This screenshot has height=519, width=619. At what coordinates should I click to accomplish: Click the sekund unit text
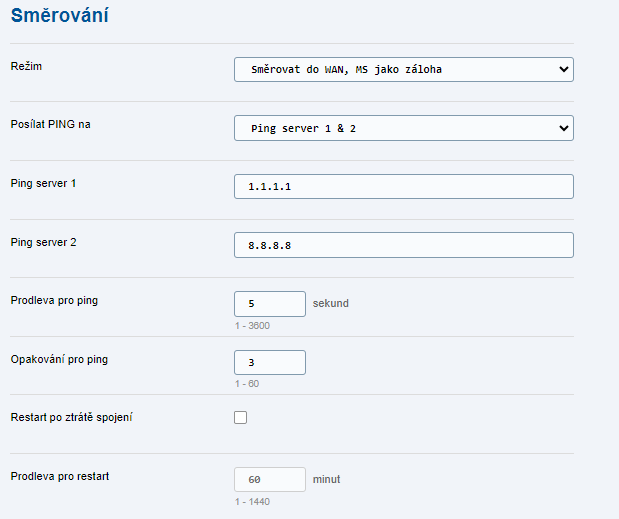point(331,304)
